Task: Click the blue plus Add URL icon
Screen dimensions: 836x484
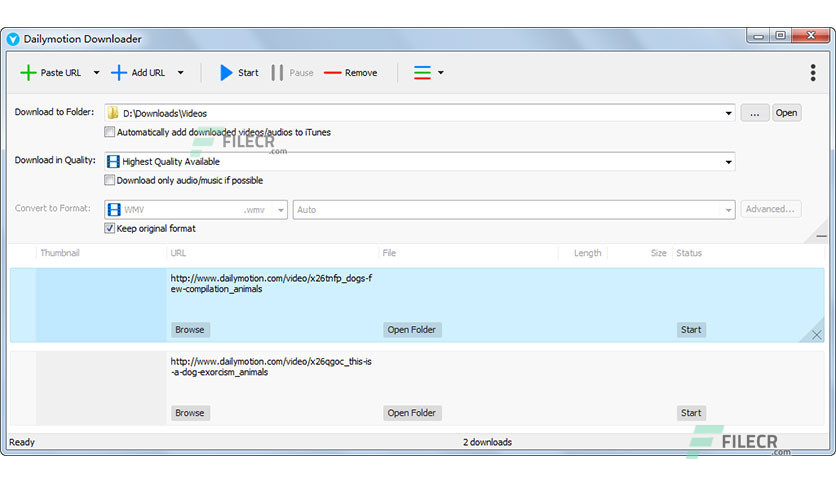Action: coord(118,72)
